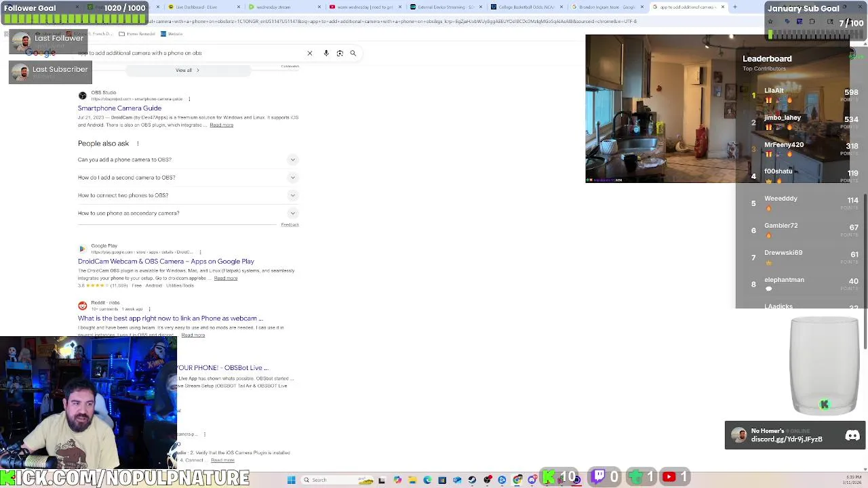Close the Live Dashboard tab
This screenshot has width=868, height=488.
[x=239, y=7]
